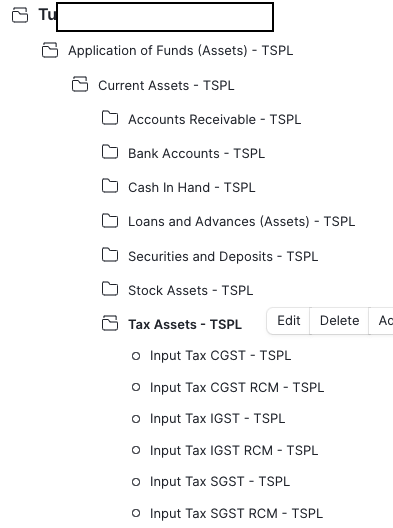Select Input Tax IGST - TSPL account
This screenshot has height=528, width=393.
point(217,419)
